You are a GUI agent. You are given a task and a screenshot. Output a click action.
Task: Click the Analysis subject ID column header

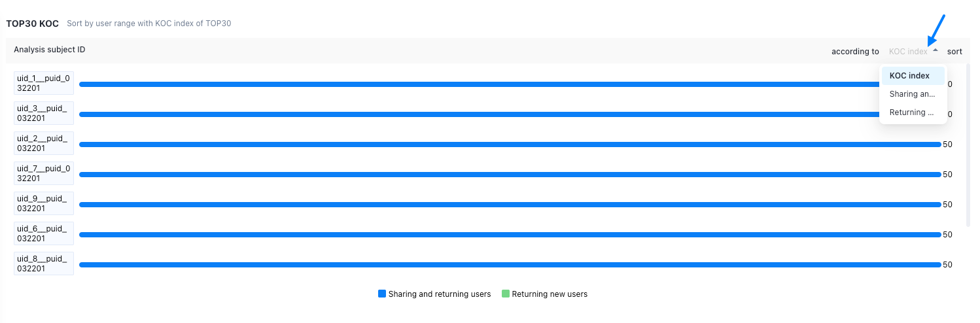click(x=50, y=50)
